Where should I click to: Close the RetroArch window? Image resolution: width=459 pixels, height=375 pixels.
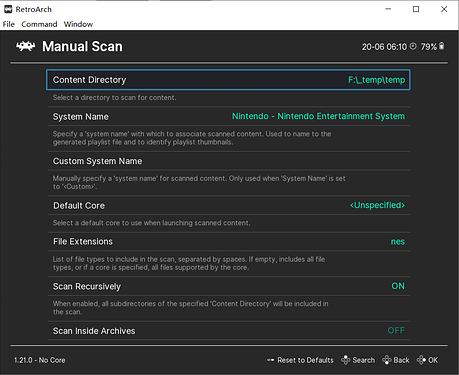coord(444,9)
